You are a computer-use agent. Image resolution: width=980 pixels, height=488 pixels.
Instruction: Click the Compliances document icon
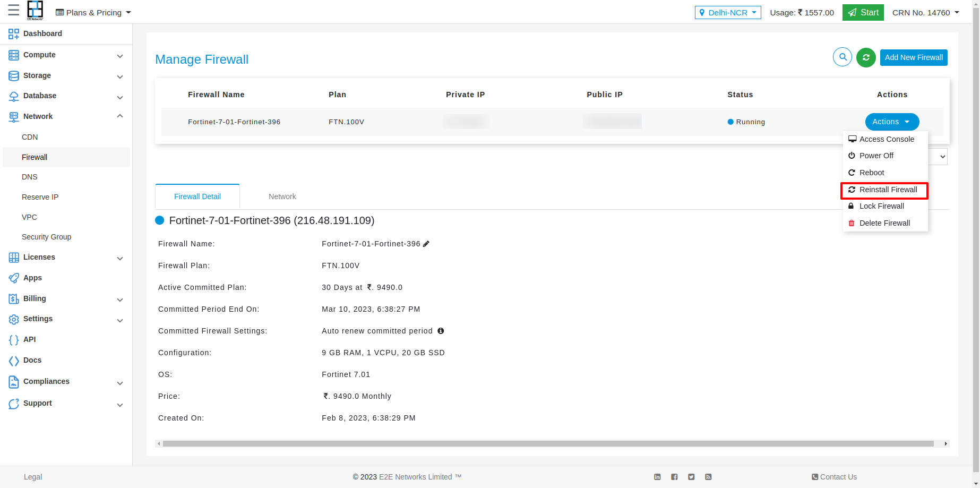[14, 382]
